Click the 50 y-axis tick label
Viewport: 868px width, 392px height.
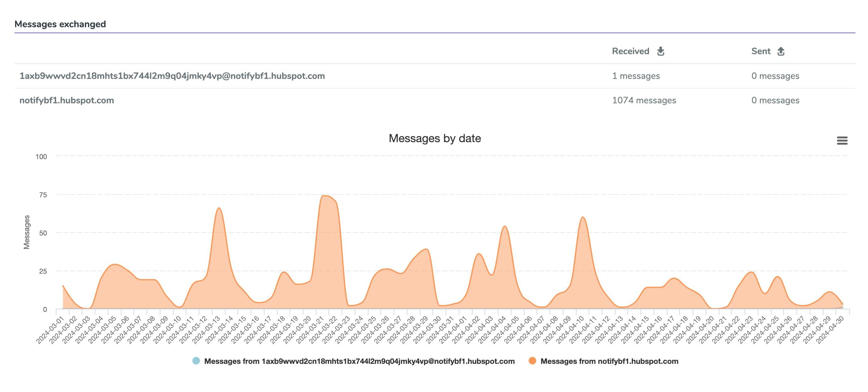click(x=43, y=233)
